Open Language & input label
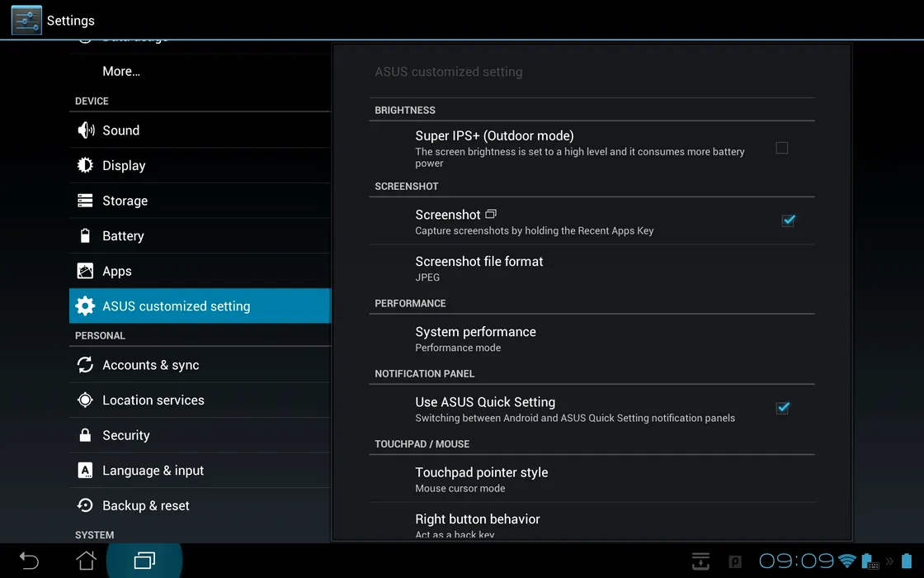 click(153, 471)
